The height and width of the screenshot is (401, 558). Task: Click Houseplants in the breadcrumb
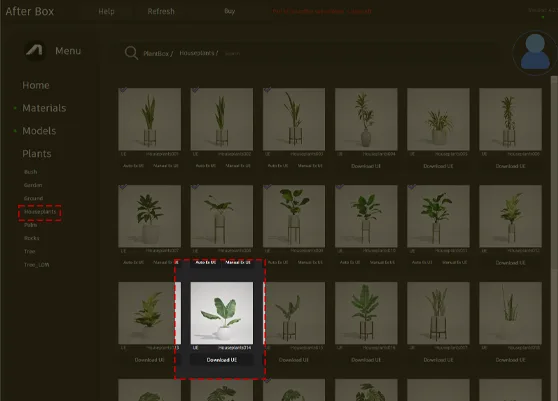pyautogui.click(x=199, y=53)
